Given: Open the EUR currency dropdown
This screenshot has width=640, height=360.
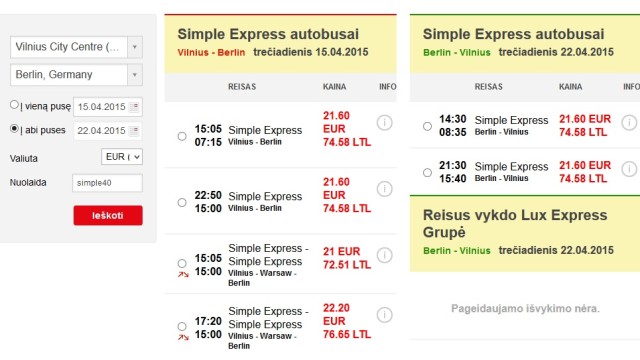Looking at the screenshot, I should [122, 157].
